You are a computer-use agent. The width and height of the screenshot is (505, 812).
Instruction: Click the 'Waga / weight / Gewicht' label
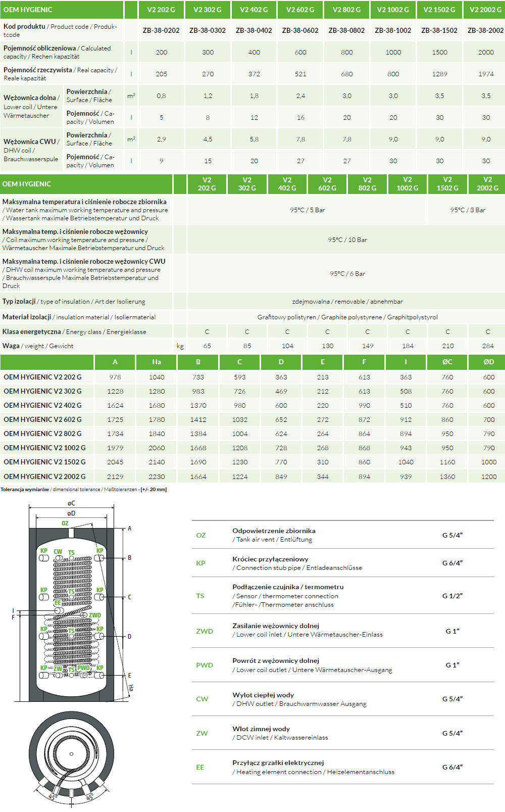(x=38, y=346)
